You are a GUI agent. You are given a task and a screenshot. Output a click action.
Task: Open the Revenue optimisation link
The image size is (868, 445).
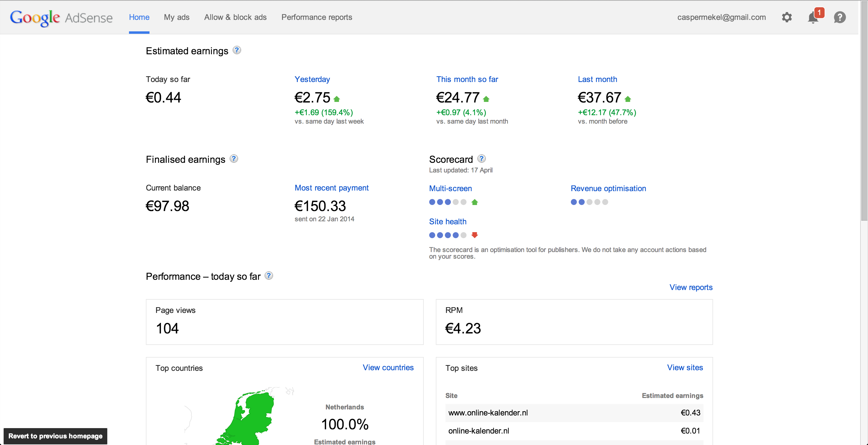tap(608, 188)
